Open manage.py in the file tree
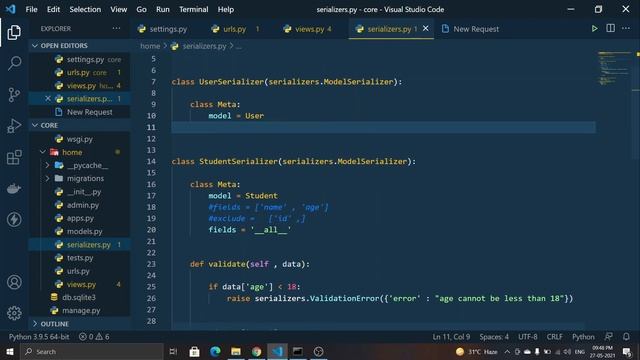Viewport: 640px width, 360px height. tap(80, 311)
